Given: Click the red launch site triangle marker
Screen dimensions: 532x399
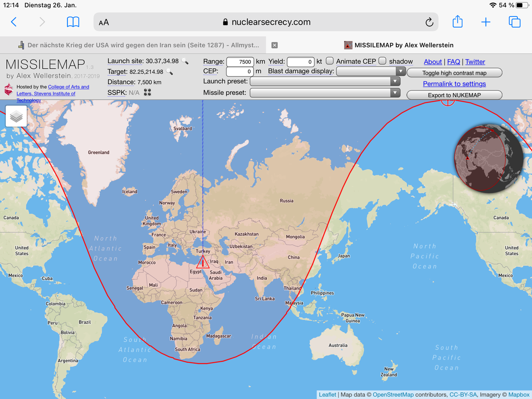Looking at the screenshot, I should [203, 262].
